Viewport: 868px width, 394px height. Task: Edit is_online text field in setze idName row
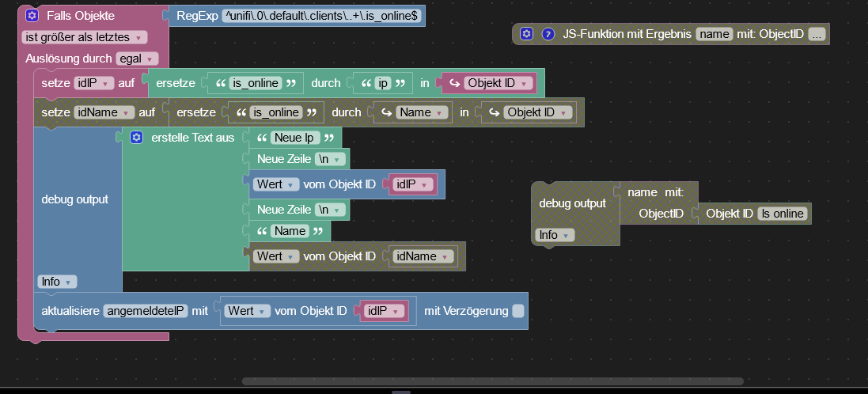[276, 112]
